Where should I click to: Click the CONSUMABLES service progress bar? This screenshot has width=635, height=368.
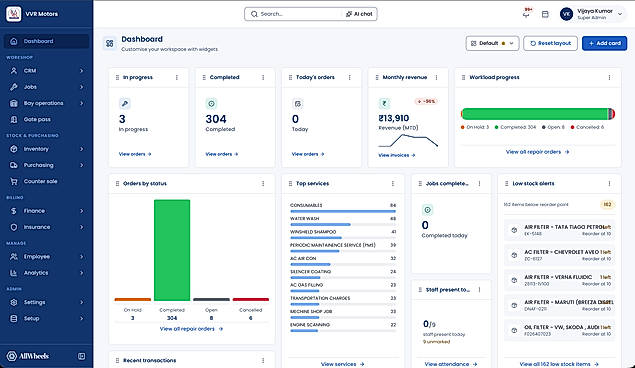(x=343, y=211)
